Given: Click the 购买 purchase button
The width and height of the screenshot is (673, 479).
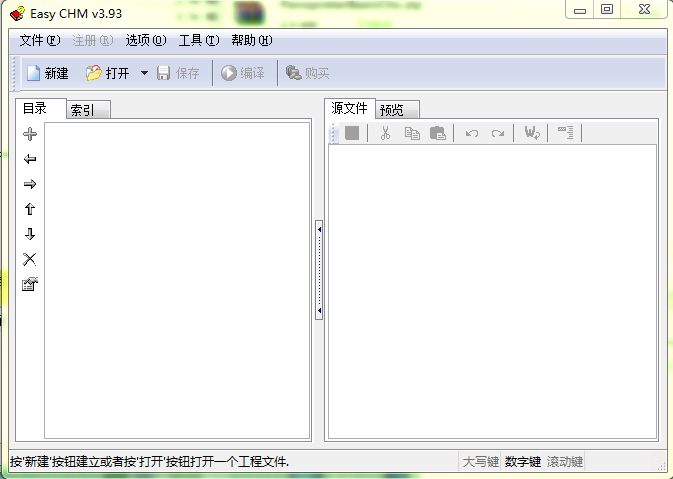Looking at the screenshot, I should pos(307,73).
